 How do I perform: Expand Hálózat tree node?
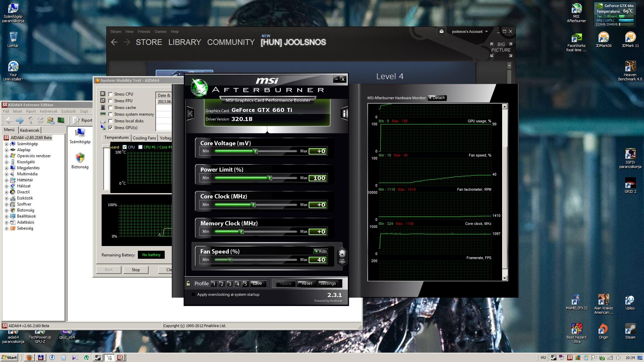(x=6, y=186)
